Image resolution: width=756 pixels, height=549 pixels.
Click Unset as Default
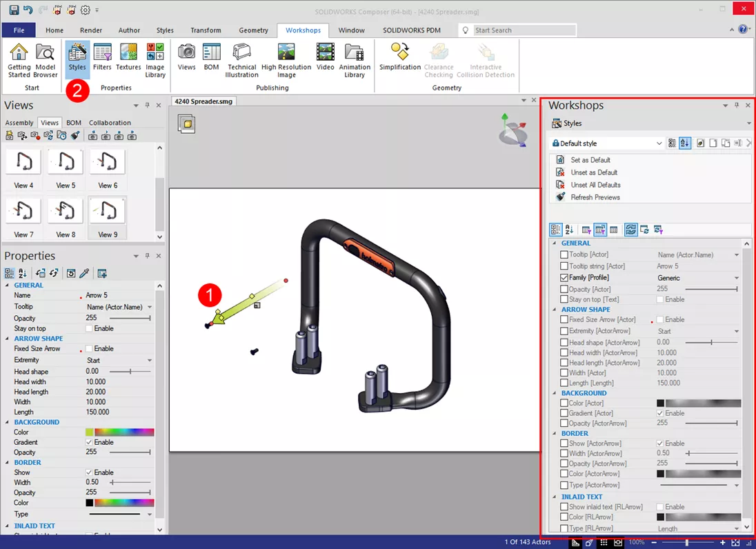coord(593,172)
